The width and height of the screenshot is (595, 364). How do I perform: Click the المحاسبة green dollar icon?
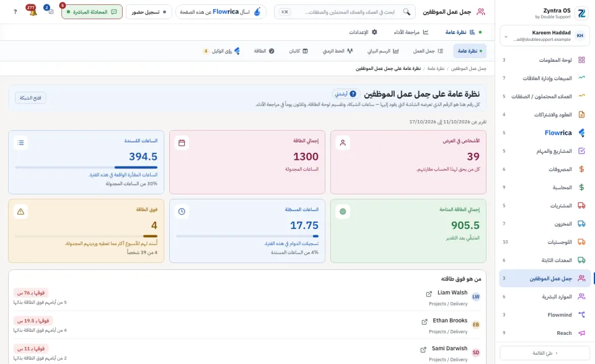point(581,188)
